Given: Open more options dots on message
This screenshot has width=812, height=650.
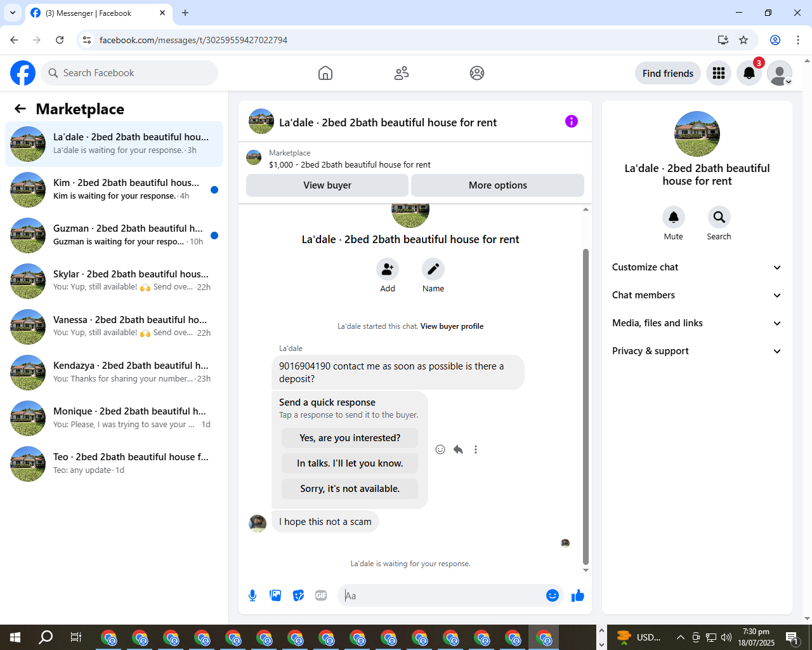Looking at the screenshot, I should [x=476, y=449].
